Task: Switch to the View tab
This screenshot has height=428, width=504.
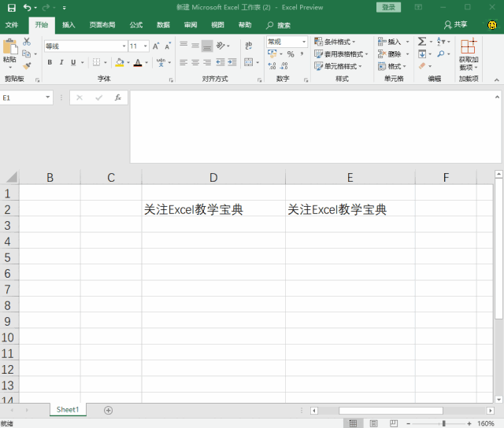Action: tap(217, 25)
